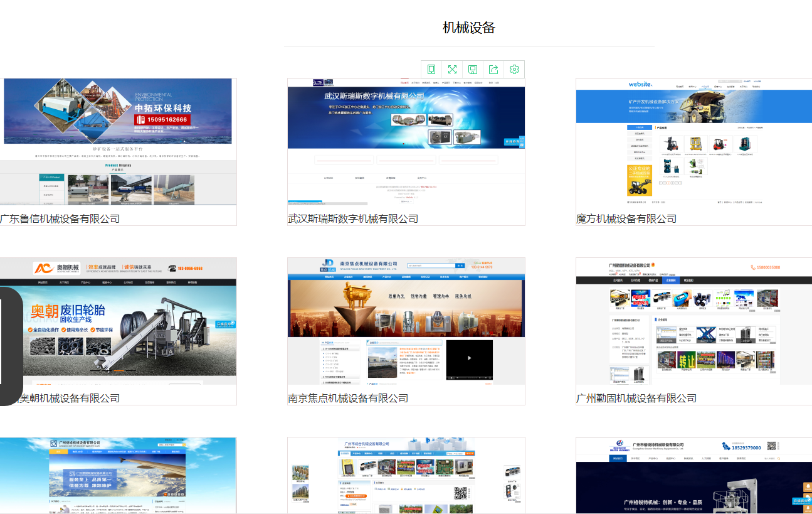
Task: Click the 广东鲁信机械设备有限公司 title link
Action: click(x=60, y=218)
